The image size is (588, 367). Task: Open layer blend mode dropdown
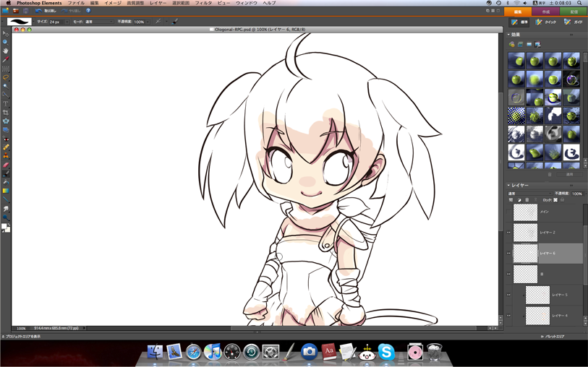coord(529,194)
